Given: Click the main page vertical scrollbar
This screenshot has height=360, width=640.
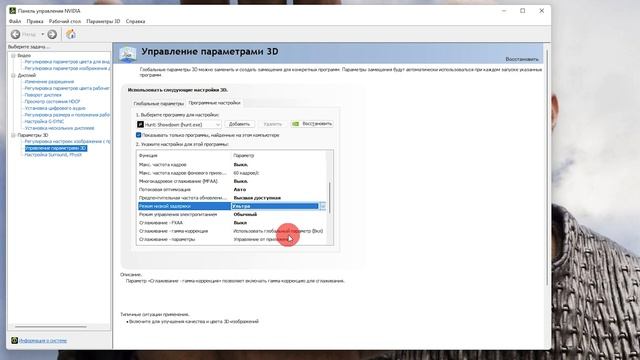Looking at the screenshot, I should (547, 167).
